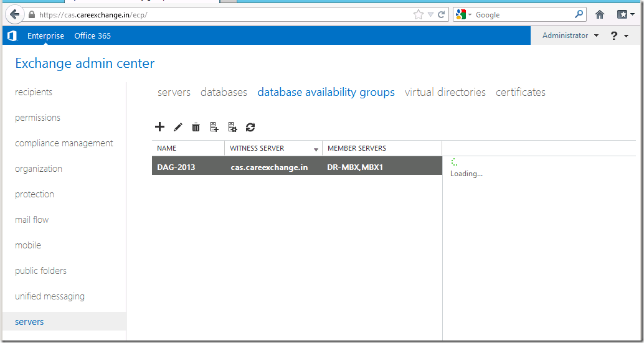Click the cas.careexchange.in witness server cell
Image resolution: width=644 pixels, height=343 pixels.
270,167
